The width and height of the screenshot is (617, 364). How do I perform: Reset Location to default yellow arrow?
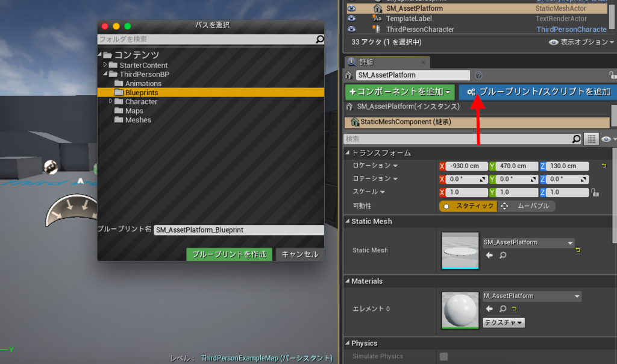[x=604, y=166]
